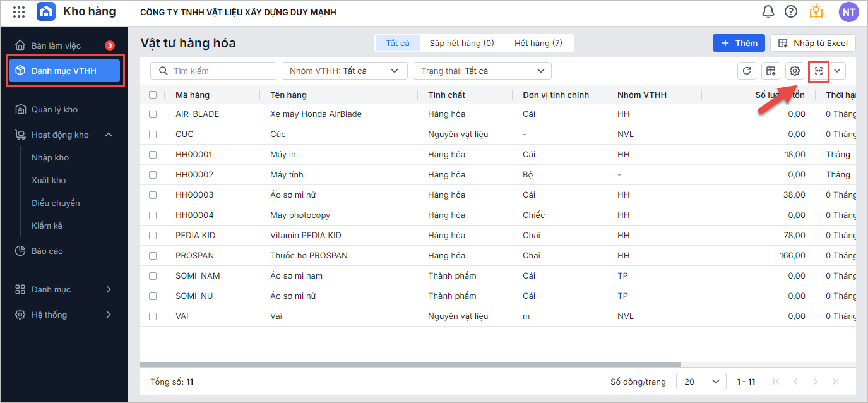Click the Nhập từ Excel button
868x403 pixels.
[x=813, y=43]
